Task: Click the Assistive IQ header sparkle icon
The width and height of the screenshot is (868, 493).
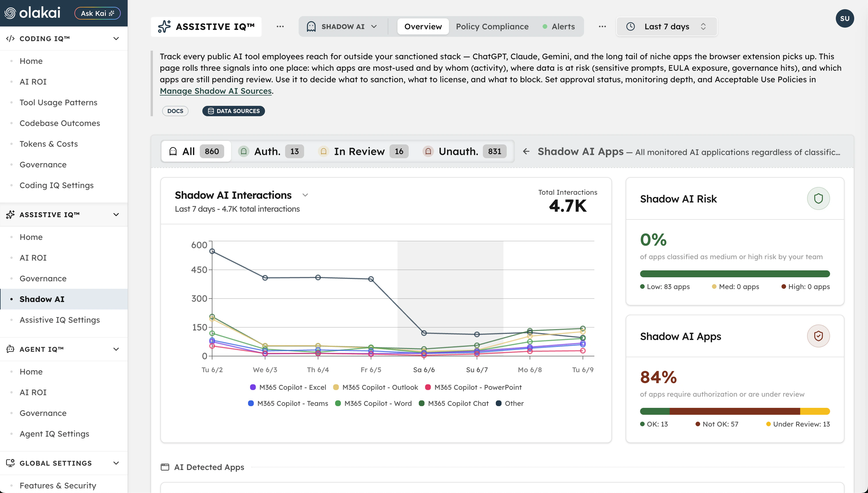Action: 164,26
